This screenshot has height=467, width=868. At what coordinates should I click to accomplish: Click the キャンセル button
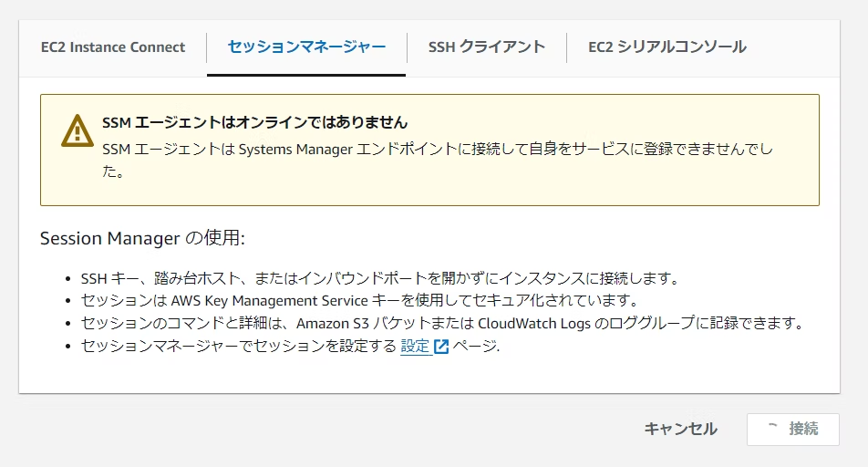[x=681, y=429]
